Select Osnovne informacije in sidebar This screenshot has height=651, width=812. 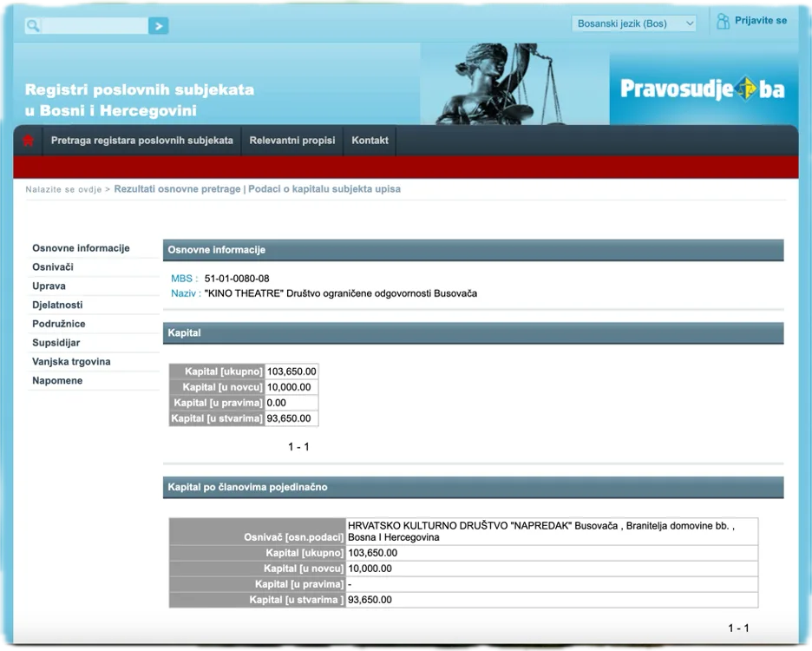tap(81, 248)
